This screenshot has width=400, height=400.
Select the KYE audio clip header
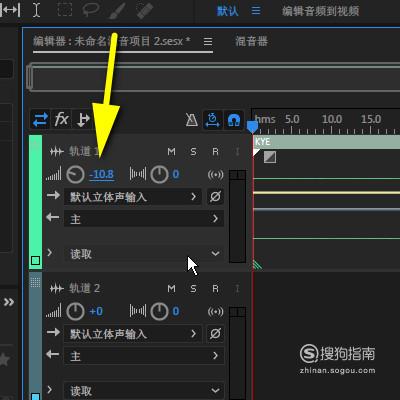(x=327, y=142)
